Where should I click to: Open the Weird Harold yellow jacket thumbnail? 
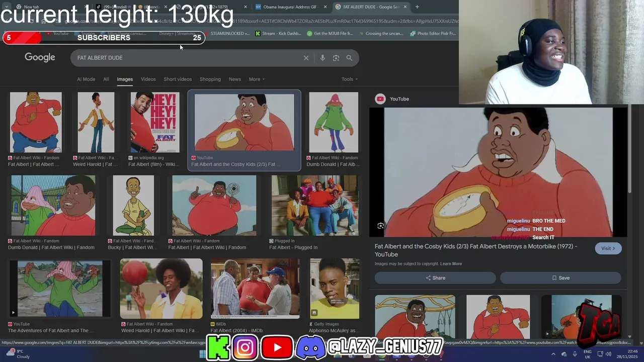pos(96,122)
